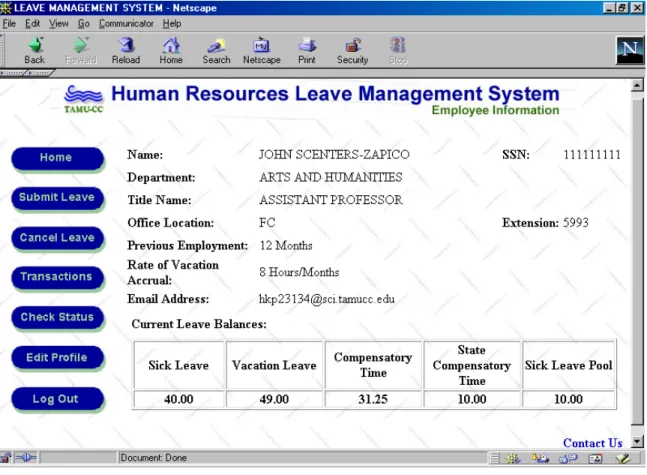Click the 12 Months previous employment value

click(286, 245)
